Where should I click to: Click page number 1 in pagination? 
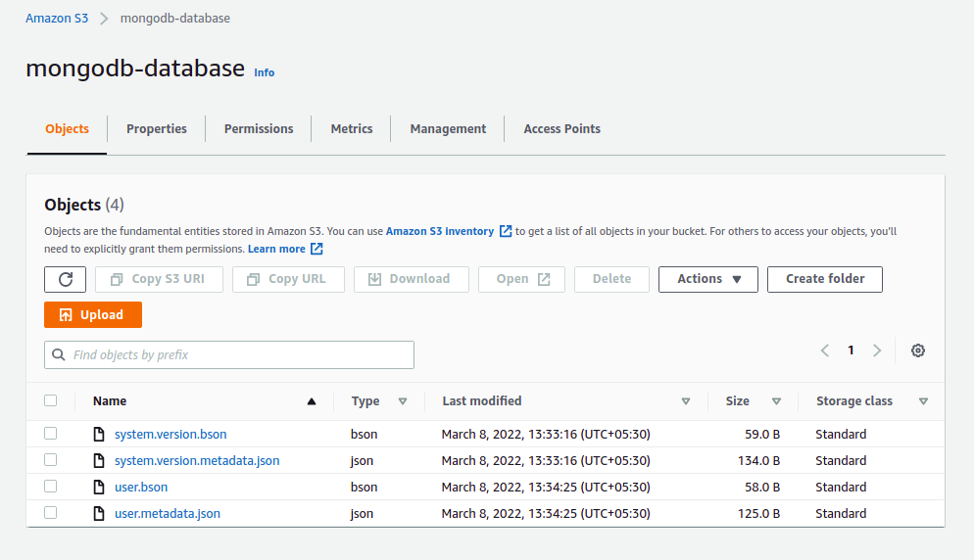pos(851,350)
